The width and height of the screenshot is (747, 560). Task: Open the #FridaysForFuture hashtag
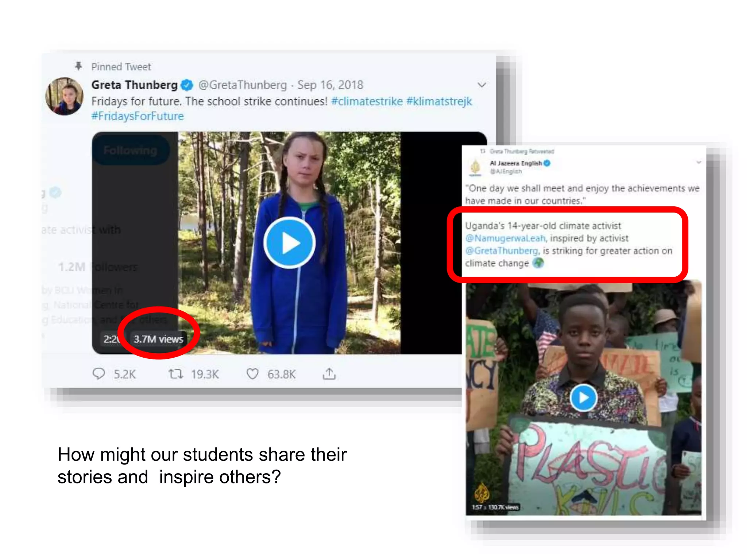point(138,116)
